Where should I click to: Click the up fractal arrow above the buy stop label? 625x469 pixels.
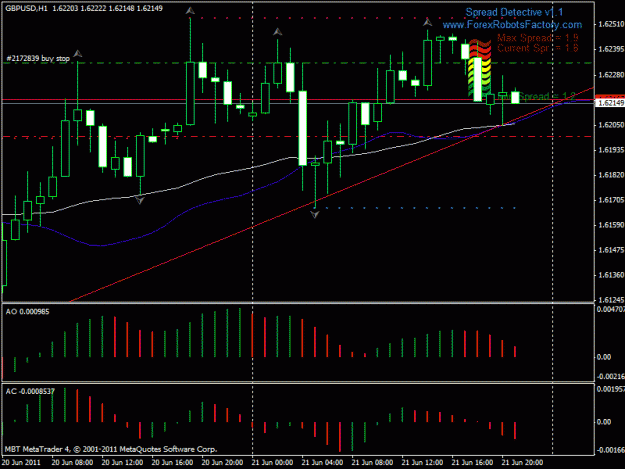(78, 53)
